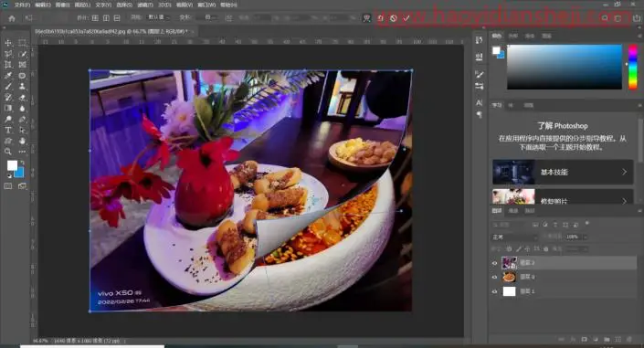Image resolution: width=644 pixels, height=348 pixels.
Task: Click the Home icon in options bar
Action: 12,18
